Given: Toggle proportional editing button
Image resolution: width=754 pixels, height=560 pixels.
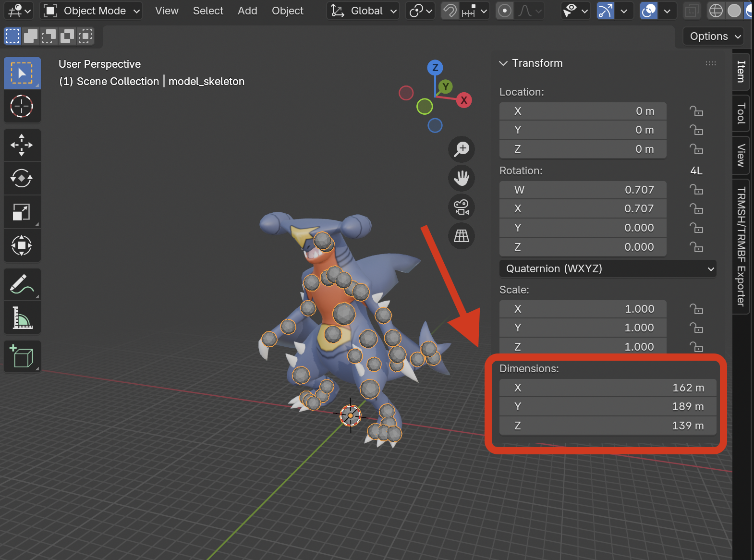Looking at the screenshot, I should 505,11.
